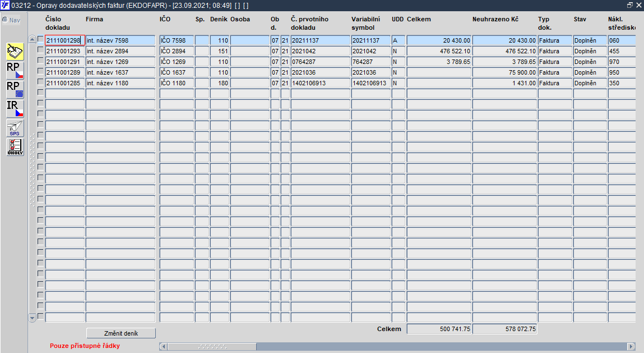Click IČO 7598 cell
Viewport: 644px width, 353px height.
click(x=177, y=40)
